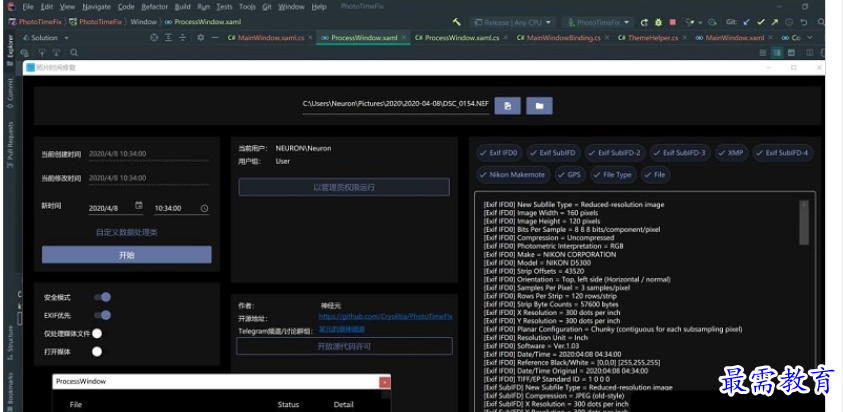Click the choose file button beside path
This screenshot has width=843, height=412.
click(x=508, y=106)
